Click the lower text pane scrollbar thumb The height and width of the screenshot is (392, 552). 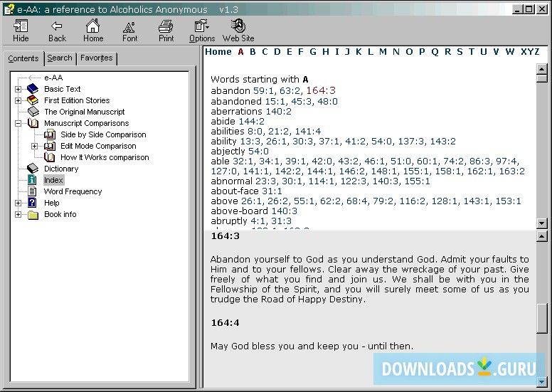(x=542, y=317)
